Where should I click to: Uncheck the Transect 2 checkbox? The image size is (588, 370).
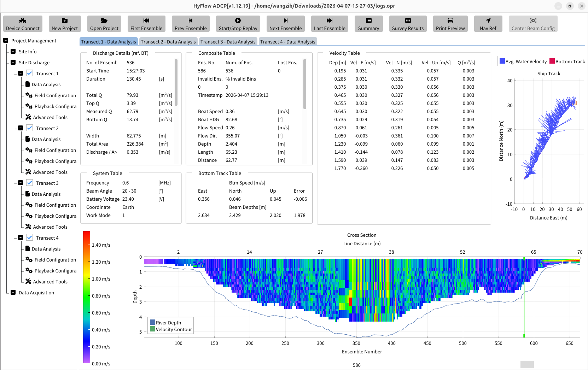point(30,128)
